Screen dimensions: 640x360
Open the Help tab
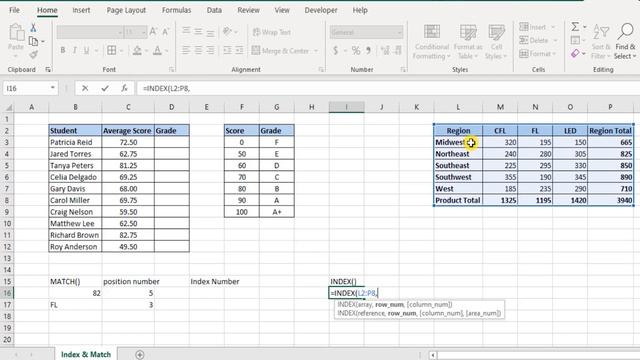(360, 10)
